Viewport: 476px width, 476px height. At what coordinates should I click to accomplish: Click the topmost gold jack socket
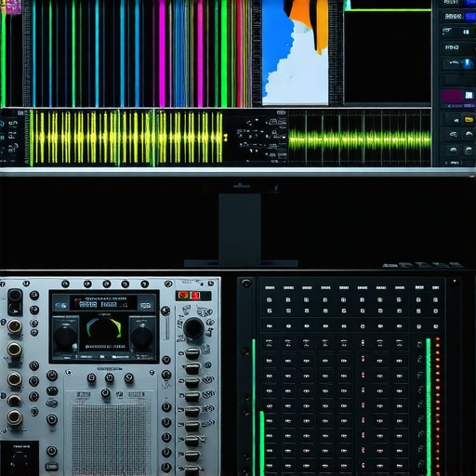[15, 326]
